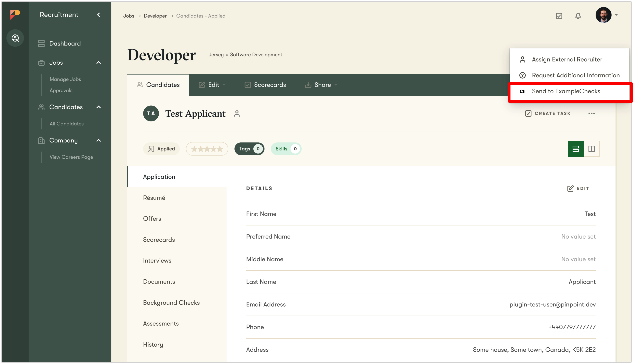Viewport: 635px width, 364px height.
Task: Click the candidate phone number link
Action: [x=572, y=327]
